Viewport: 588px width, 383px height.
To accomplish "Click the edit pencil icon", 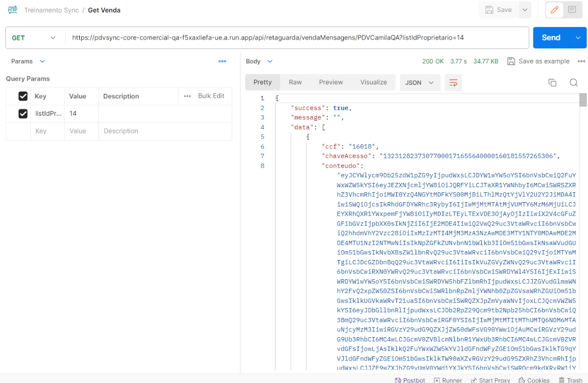I will click(x=555, y=10).
